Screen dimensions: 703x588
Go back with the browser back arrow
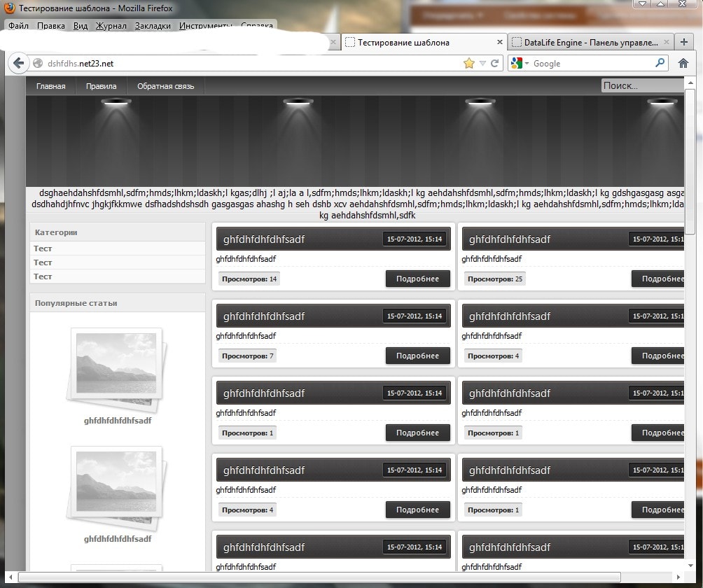(x=18, y=63)
